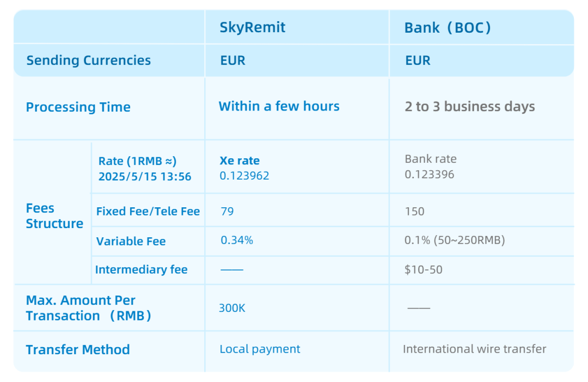
Task: Click the Bank rate value 0.123396
Action: [x=430, y=174]
